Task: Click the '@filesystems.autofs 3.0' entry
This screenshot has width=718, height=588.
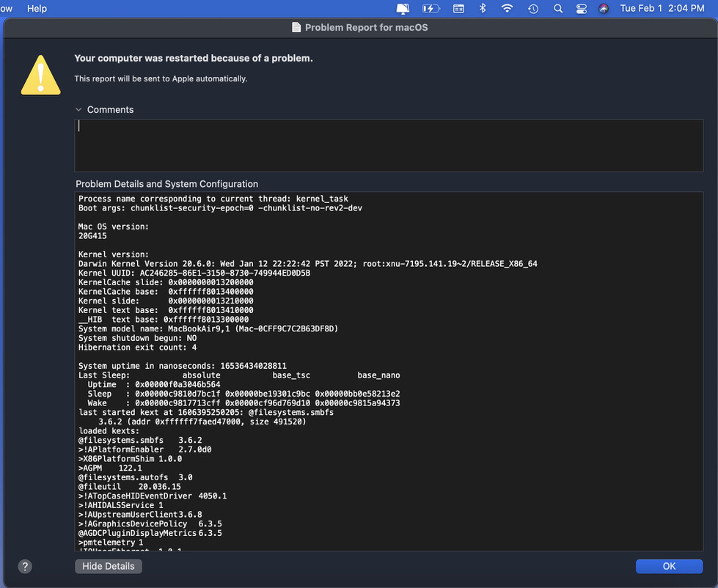Action: (x=136, y=477)
